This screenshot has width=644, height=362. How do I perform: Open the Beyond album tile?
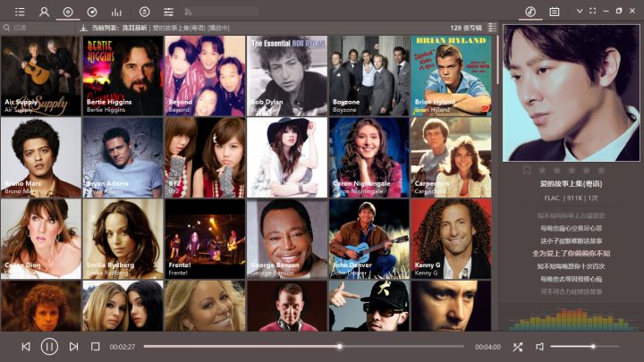pos(205,75)
